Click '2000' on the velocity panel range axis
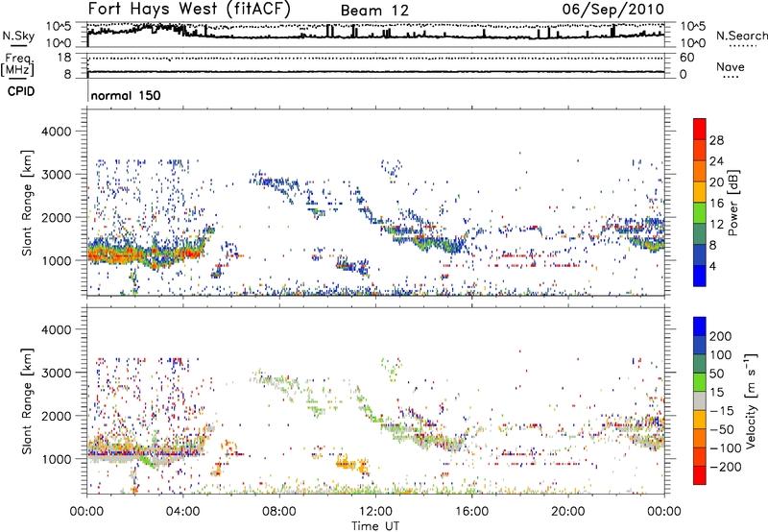 tap(56, 416)
